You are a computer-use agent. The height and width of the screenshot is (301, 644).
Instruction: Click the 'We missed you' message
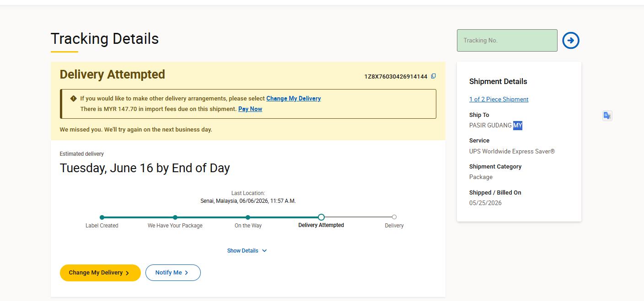click(136, 130)
